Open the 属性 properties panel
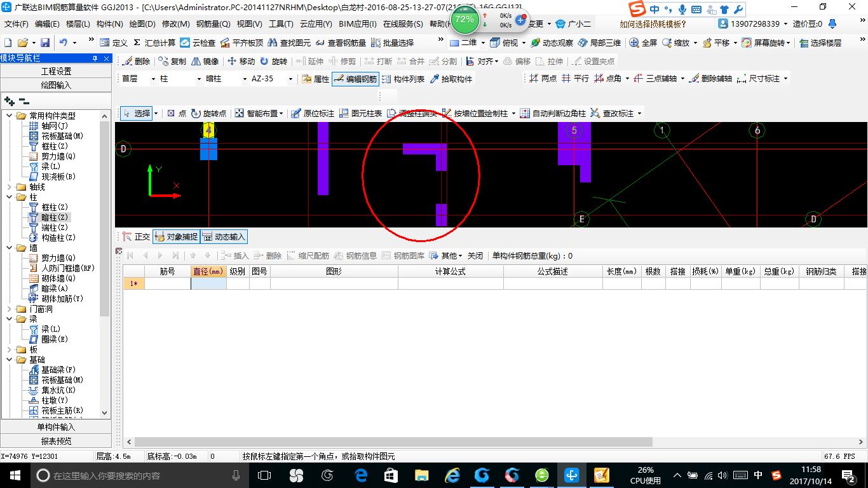Viewport: 868px width, 488px height. point(315,79)
